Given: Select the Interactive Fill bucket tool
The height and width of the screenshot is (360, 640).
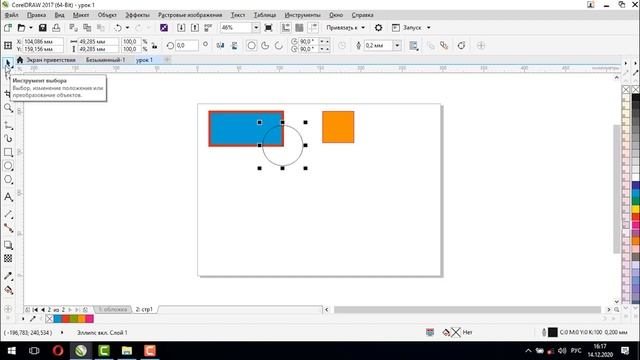Looking at the screenshot, I should point(8,290).
